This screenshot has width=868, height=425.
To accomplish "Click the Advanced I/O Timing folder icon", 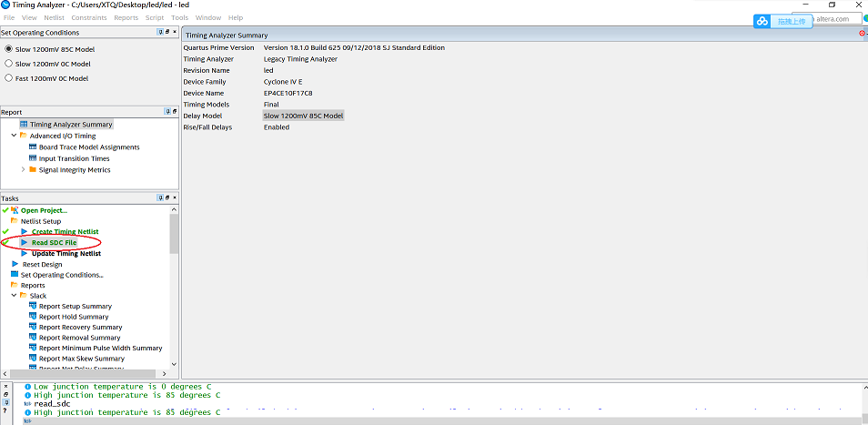I will tap(24, 136).
